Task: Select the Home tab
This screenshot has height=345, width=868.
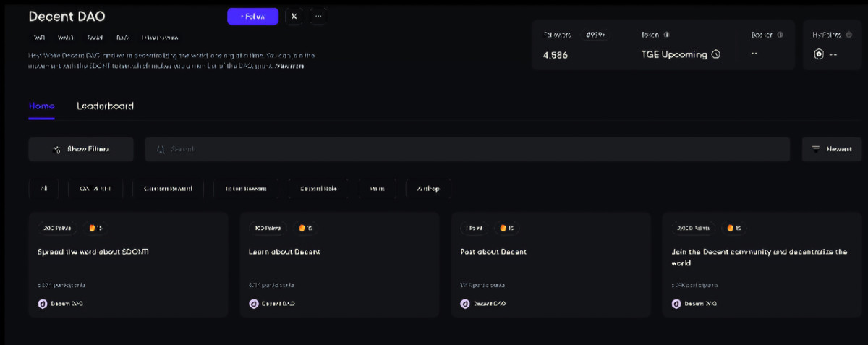Action: pos(41,106)
